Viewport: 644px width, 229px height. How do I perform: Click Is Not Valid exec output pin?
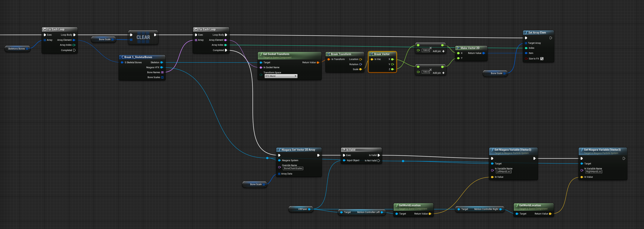coord(379,161)
